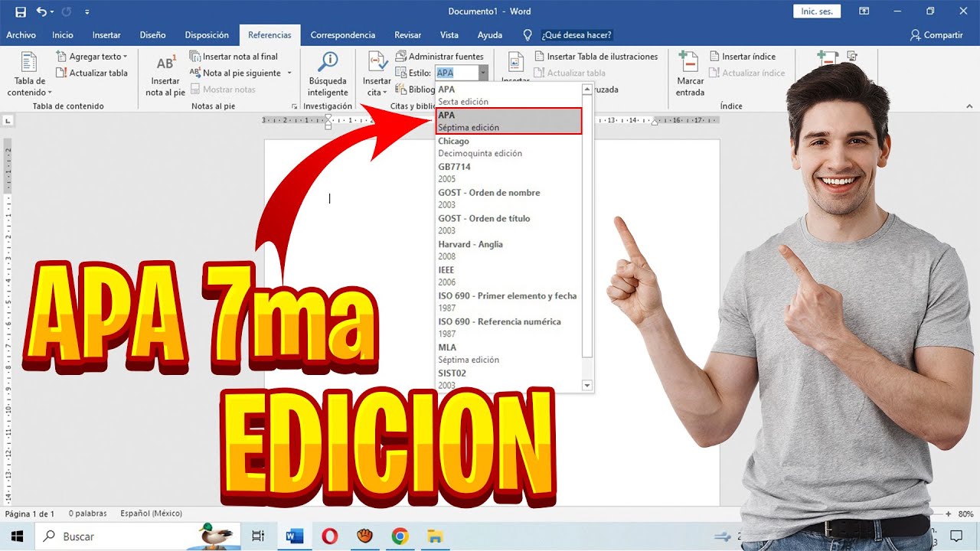Open Tabla de contenido menu
Image resolution: width=980 pixels, height=551 pixels.
(x=30, y=74)
